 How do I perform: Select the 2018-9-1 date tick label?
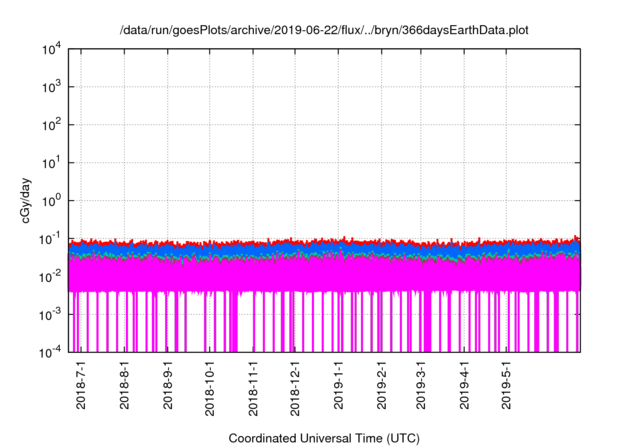click(168, 385)
